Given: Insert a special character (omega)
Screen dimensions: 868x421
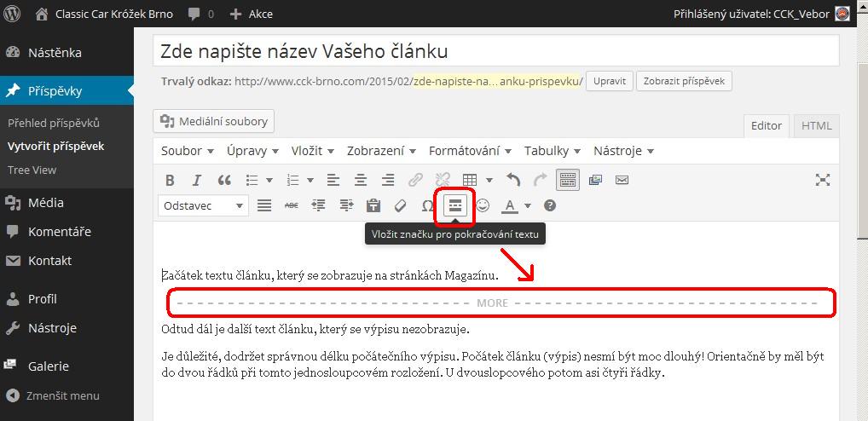Looking at the screenshot, I should click(x=427, y=205).
